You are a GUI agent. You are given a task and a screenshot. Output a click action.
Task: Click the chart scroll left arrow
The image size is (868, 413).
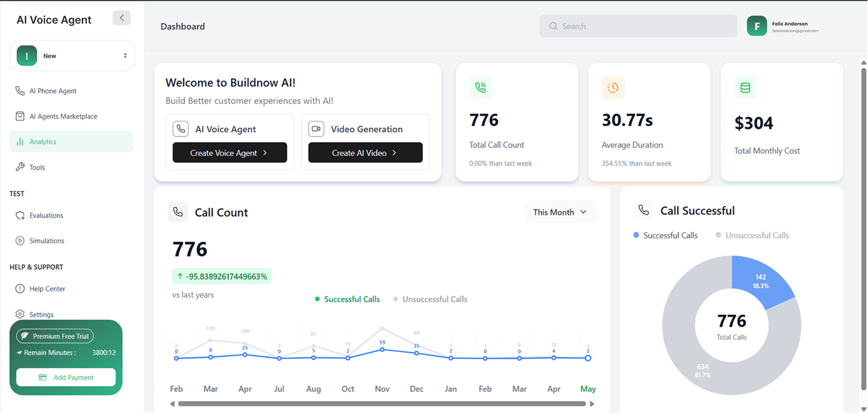coord(172,404)
